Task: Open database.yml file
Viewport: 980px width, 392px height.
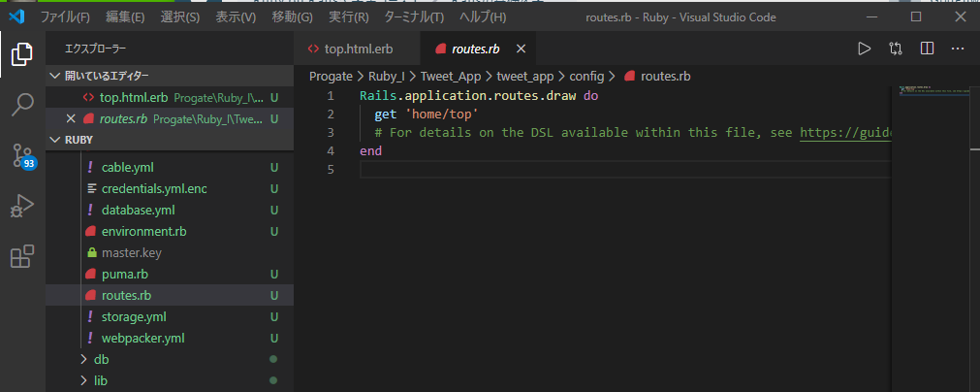Action: pos(170,210)
